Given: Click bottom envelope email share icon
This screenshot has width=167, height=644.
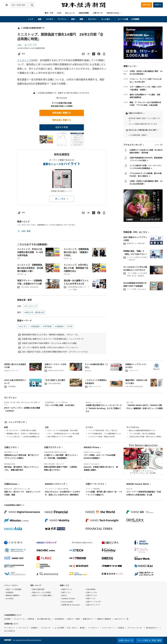Looking at the screenshot, I should point(83,213).
